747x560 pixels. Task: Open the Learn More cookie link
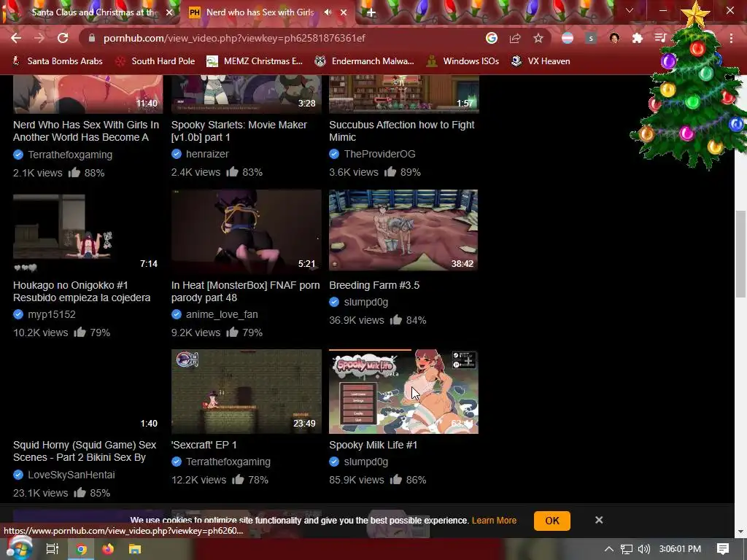point(494,521)
